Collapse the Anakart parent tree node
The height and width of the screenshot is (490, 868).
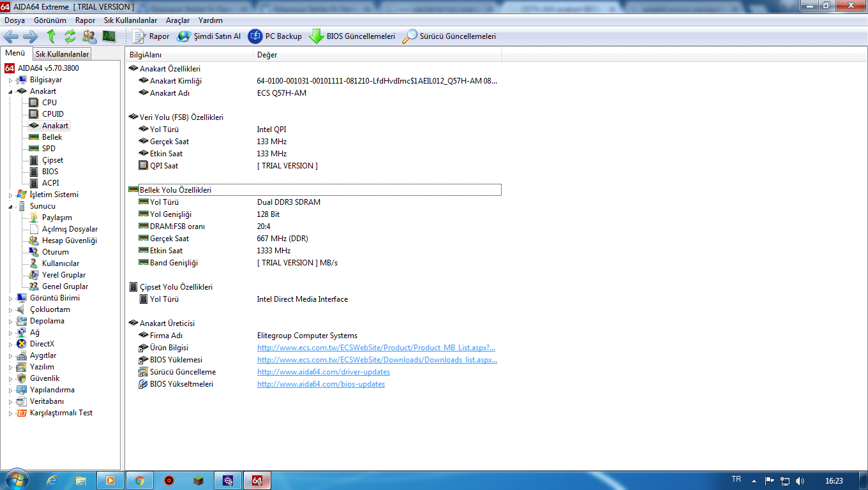[x=10, y=92]
